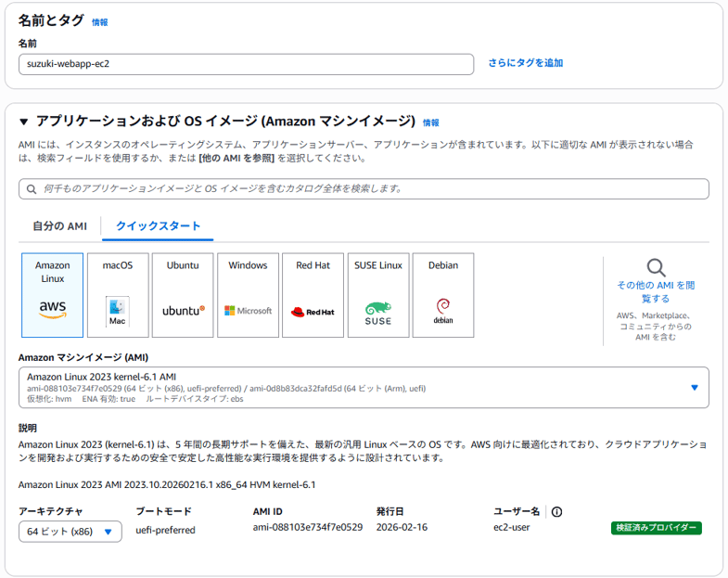Click the name field containing suzuki-webapp-ec2
Image resolution: width=728 pixels, height=578 pixels.
pyautogui.click(x=246, y=64)
